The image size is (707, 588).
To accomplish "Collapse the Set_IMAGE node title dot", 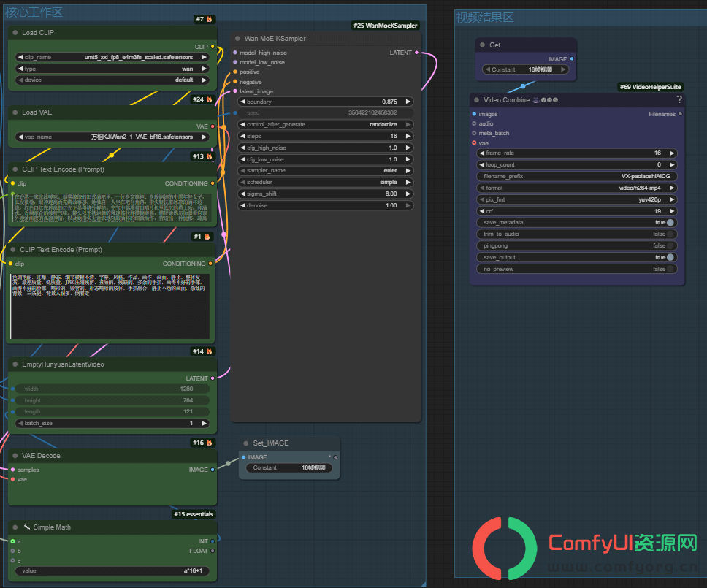I will (x=245, y=443).
